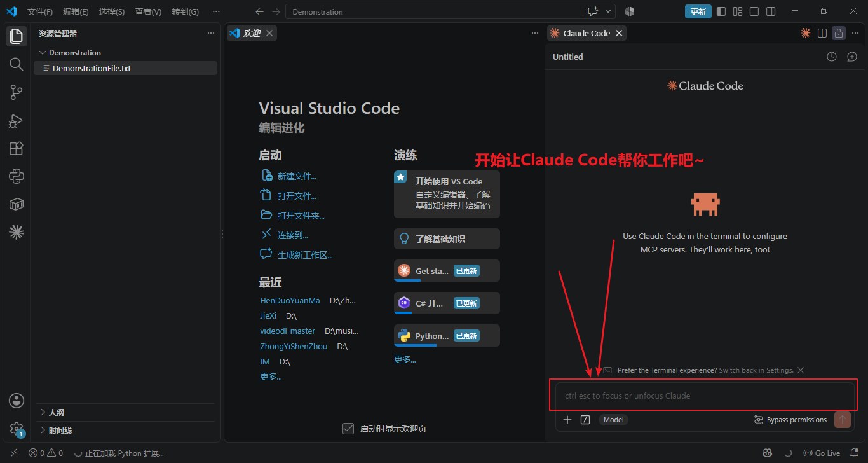Close the 欢迎 tab
The width and height of the screenshot is (868, 463).
pos(270,33)
